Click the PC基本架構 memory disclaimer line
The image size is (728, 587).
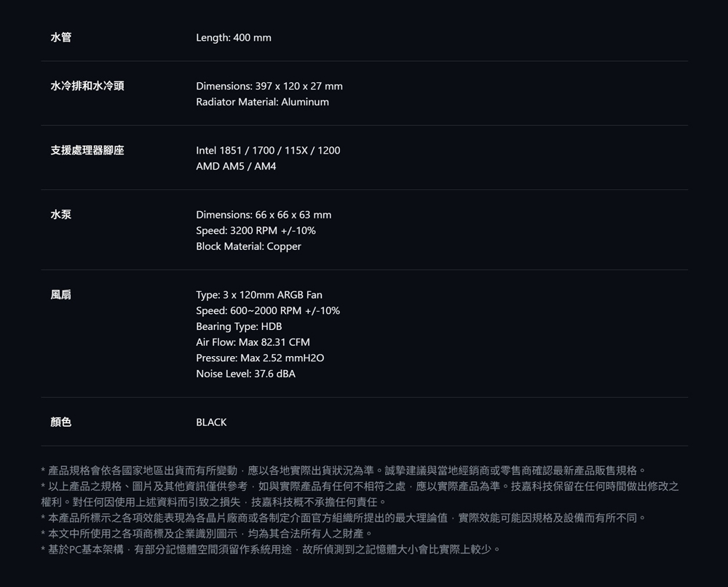click(271, 549)
